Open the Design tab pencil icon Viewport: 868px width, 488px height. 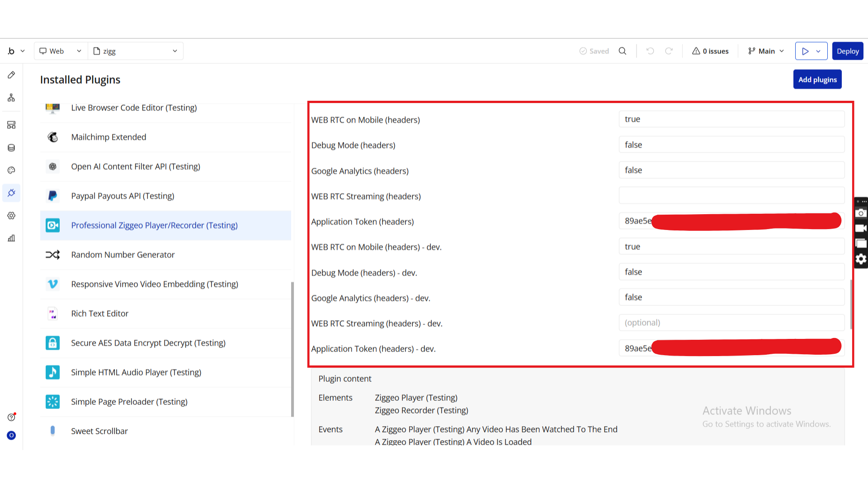click(x=11, y=75)
